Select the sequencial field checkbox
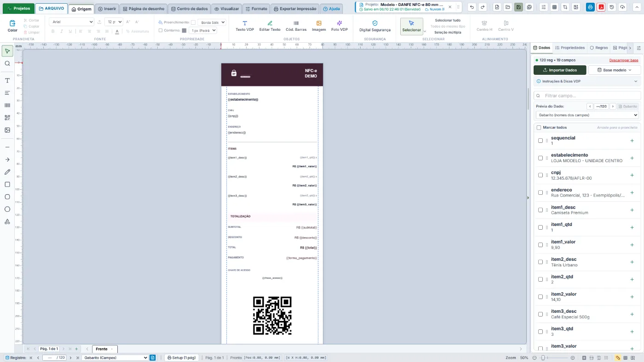Screen dimensions: 644x362 pos(540,141)
